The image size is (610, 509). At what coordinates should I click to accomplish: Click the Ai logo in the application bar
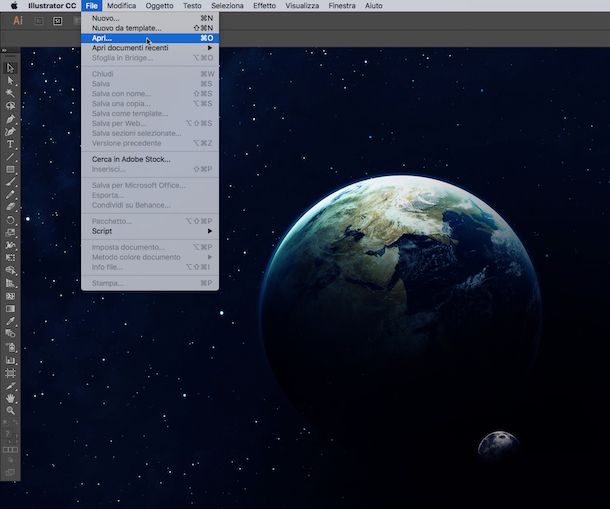(x=18, y=21)
